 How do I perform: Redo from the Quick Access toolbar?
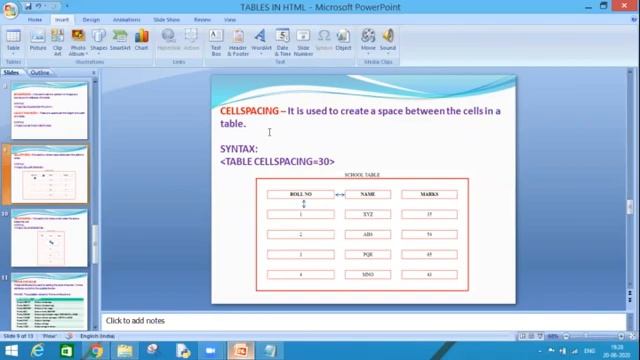coord(53,6)
